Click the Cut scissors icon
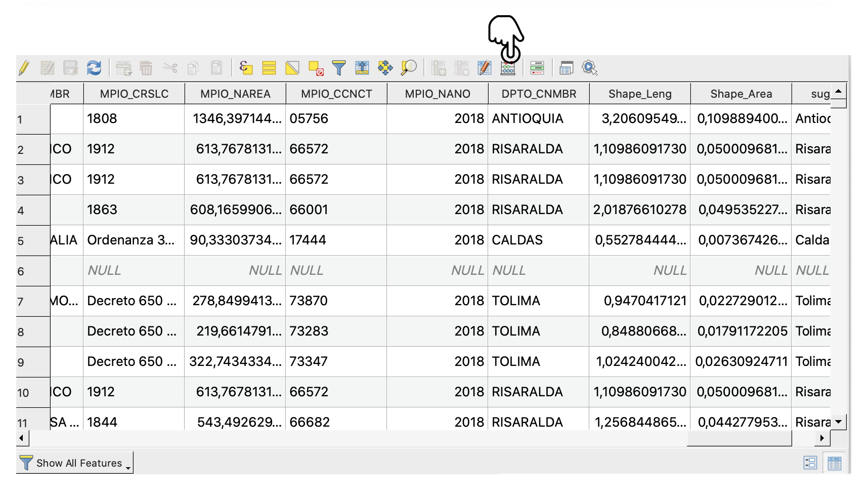The image size is (868, 496). (170, 67)
